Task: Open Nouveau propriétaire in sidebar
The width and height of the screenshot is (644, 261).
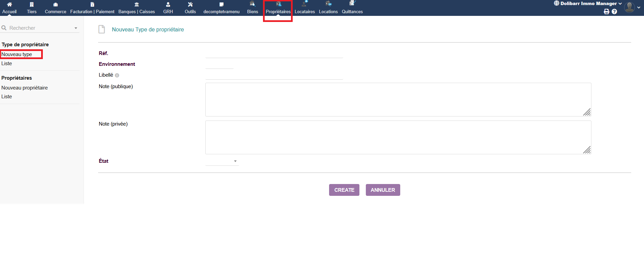Action: pyautogui.click(x=25, y=88)
